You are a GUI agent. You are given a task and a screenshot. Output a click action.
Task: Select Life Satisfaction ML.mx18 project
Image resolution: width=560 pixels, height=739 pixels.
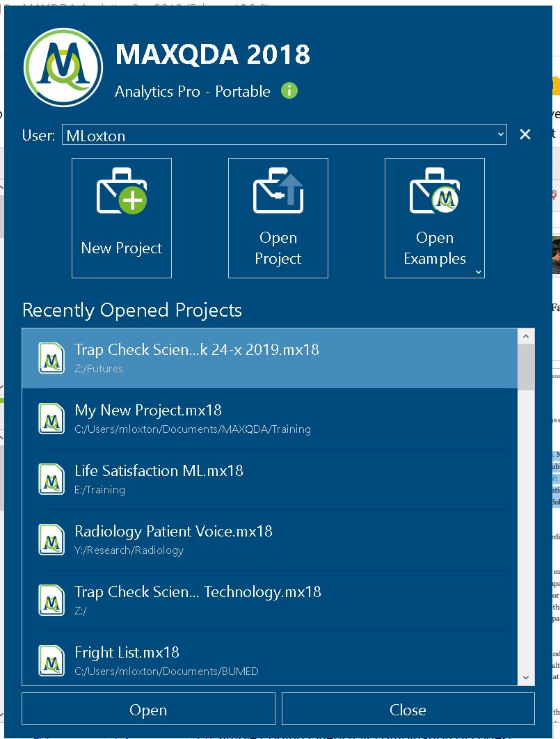click(x=269, y=479)
